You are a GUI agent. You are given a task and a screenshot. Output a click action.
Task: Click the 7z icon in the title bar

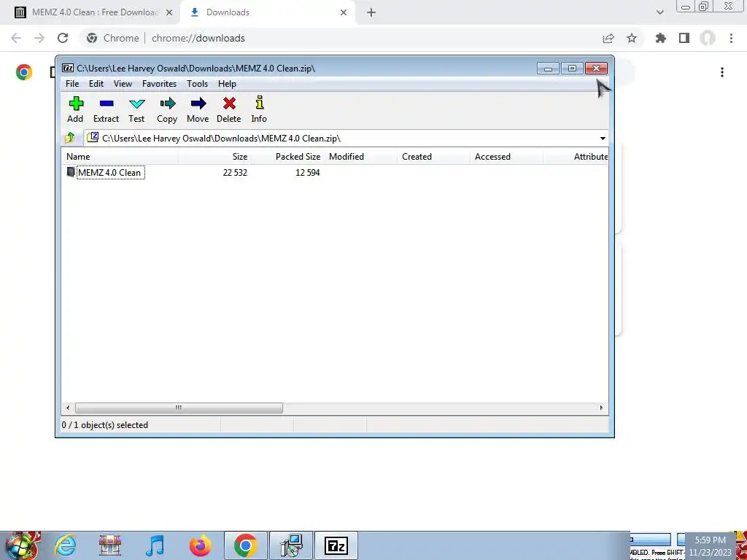point(68,68)
